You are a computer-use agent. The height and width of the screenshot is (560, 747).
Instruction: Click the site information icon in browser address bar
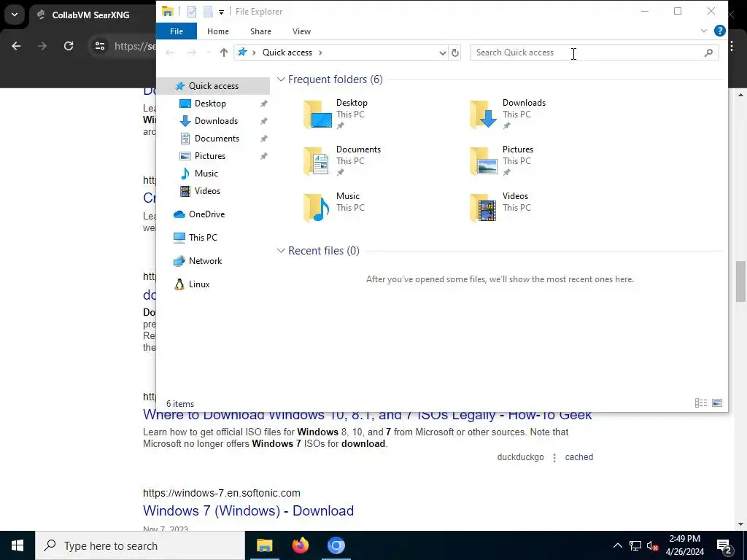[99, 46]
